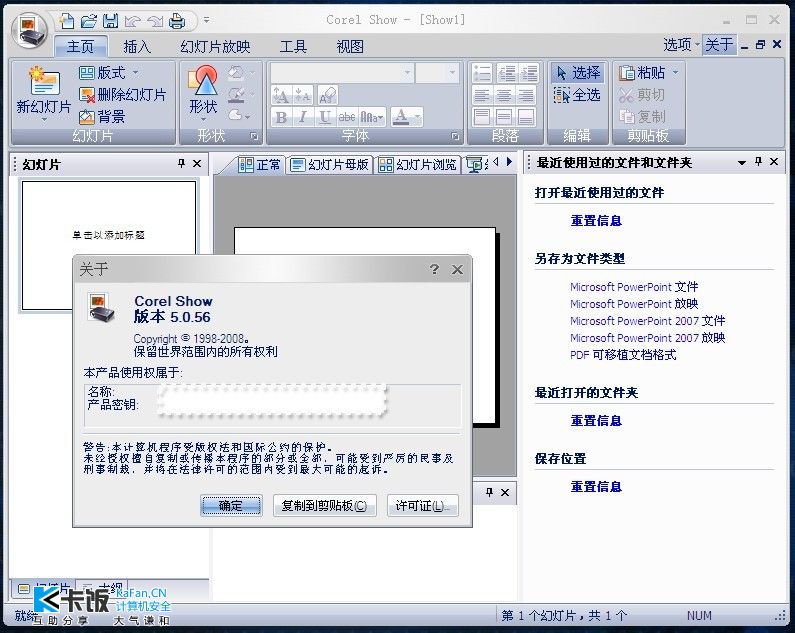Click the Corel Show application orb button
Screen dimensions: 795x633
point(30,30)
